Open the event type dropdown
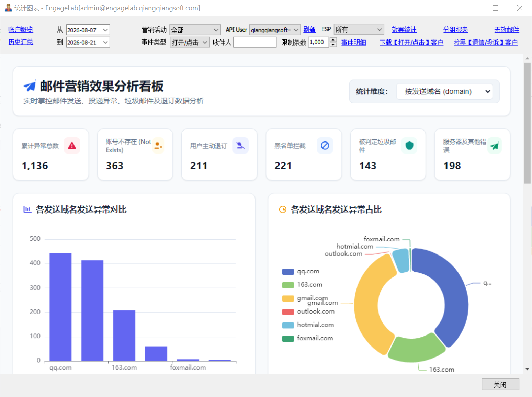 190,42
